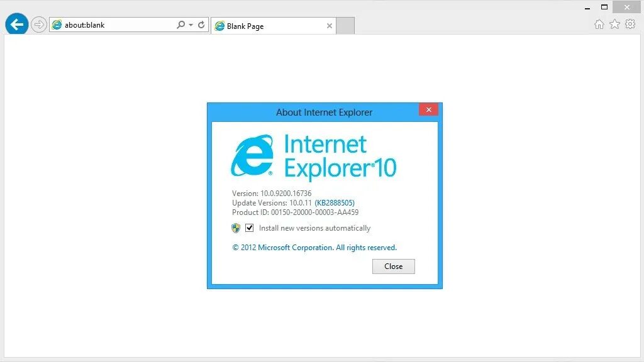Click Product ID 00150-20000-00003-AA459 text
Screen dimensions: 644x362
tap(296, 212)
